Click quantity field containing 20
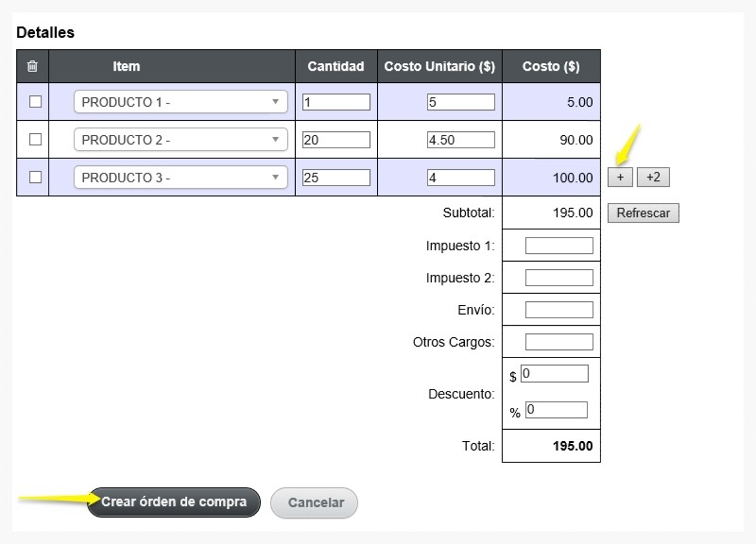The image size is (756, 544). click(x=336, y=140)
